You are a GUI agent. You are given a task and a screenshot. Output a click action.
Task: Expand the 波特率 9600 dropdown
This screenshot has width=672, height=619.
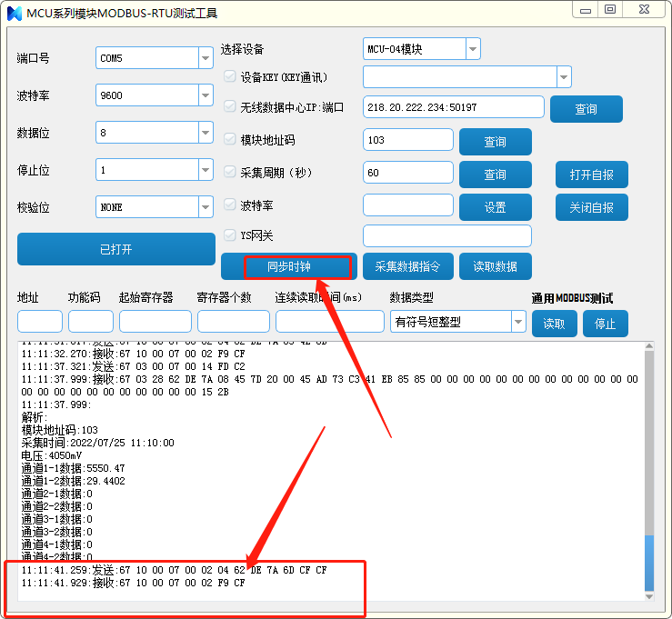click(x=205, y=95)
